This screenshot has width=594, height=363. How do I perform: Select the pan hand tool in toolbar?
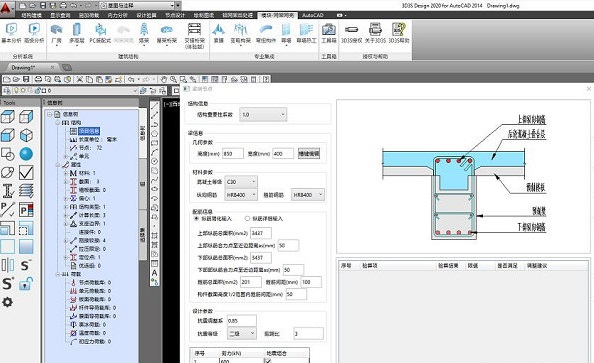tap(164, 79)
